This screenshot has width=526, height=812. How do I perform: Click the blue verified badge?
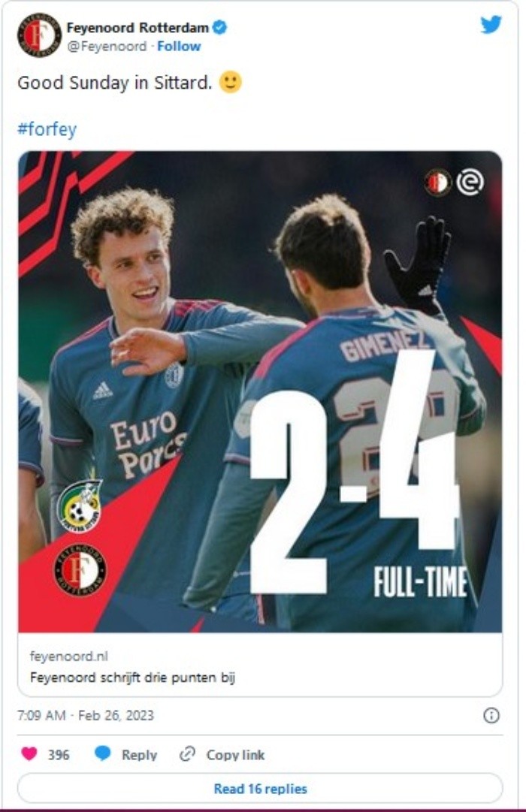[x=219, y=28]
